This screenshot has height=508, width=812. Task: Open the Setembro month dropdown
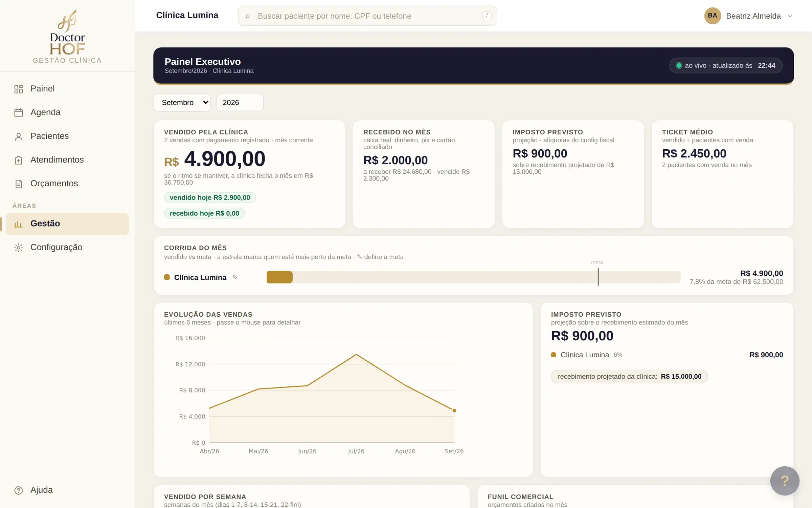click(182, 102)
